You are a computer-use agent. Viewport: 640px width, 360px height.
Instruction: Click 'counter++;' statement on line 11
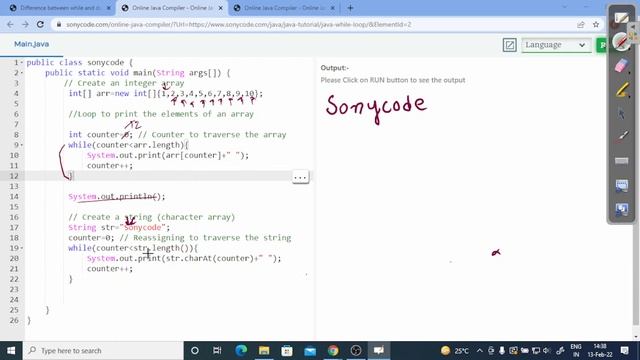[110, 166]
